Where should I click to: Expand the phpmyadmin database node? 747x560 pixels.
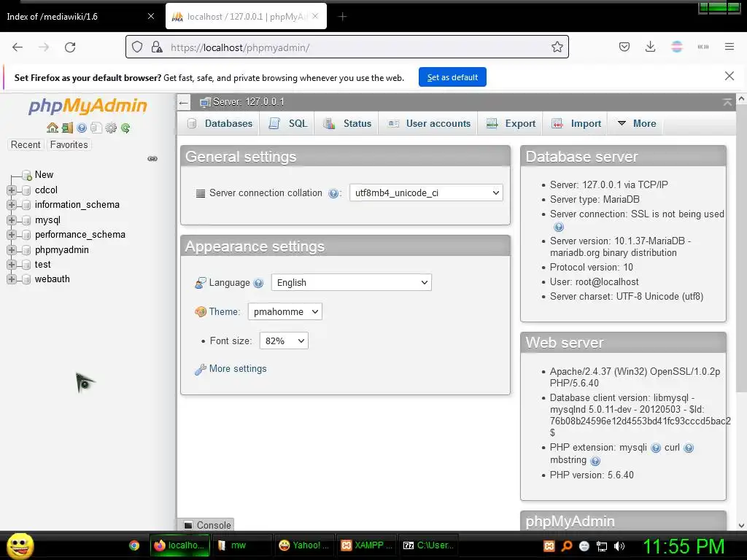tap(12, 250)
